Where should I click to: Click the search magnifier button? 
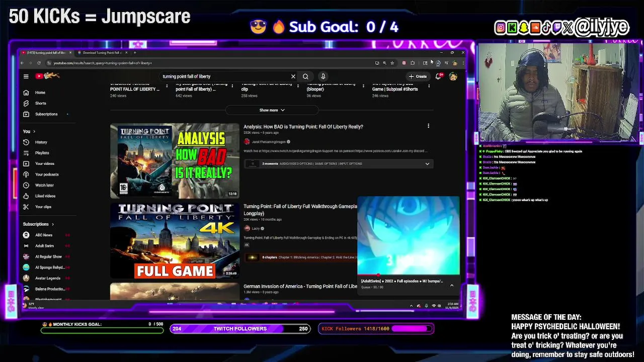[305, 76]
